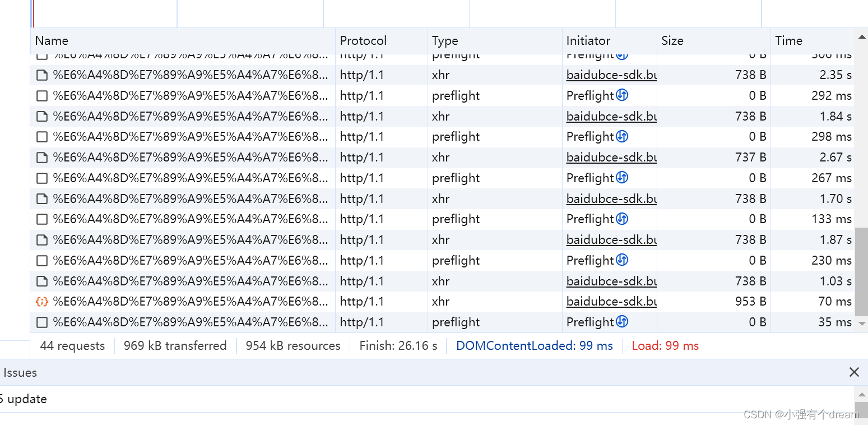
Task: Click the square icon of the 298 ms preflight row
Action: pyautogui.click(x=41, y=137)
